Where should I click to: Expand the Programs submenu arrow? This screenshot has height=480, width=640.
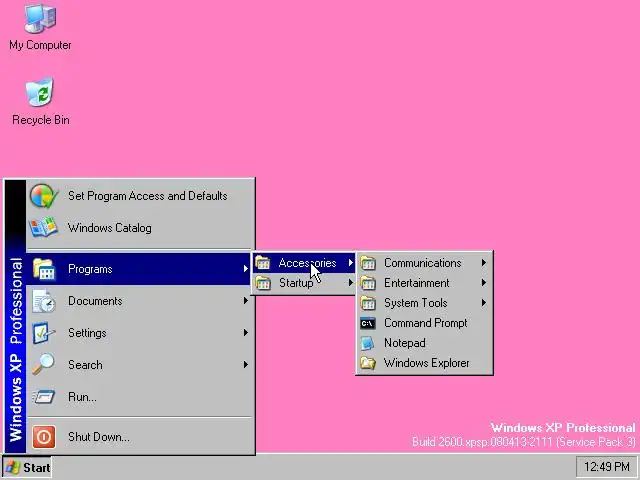(x=245, y=269)
